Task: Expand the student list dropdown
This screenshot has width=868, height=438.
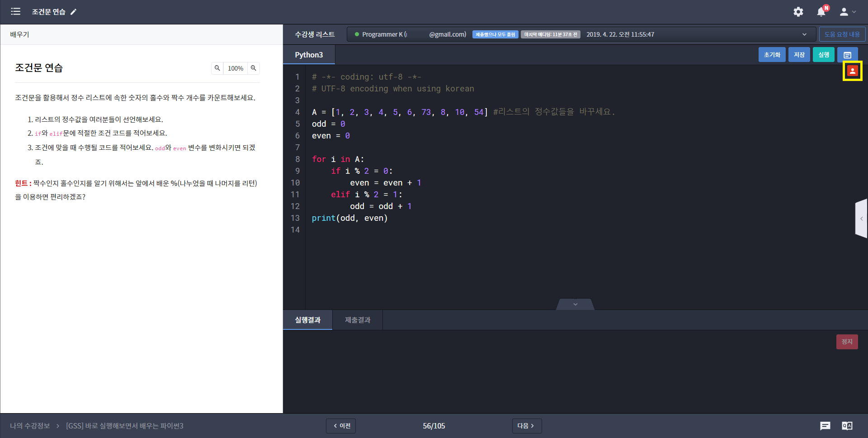Action: 804,34
